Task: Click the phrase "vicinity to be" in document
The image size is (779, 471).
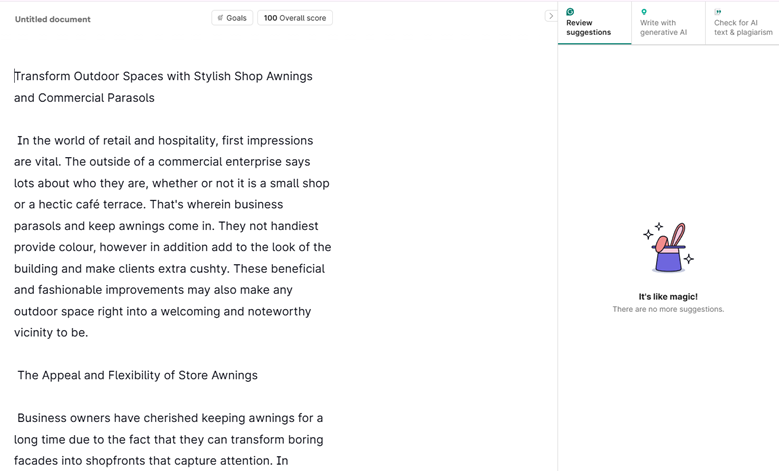Action: coord(50,332)
